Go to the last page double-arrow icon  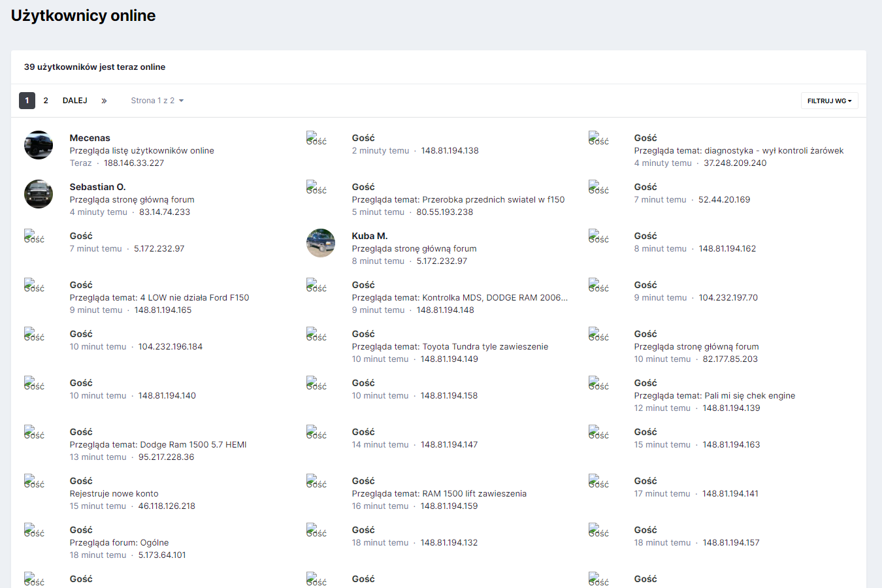click(104, 101)
